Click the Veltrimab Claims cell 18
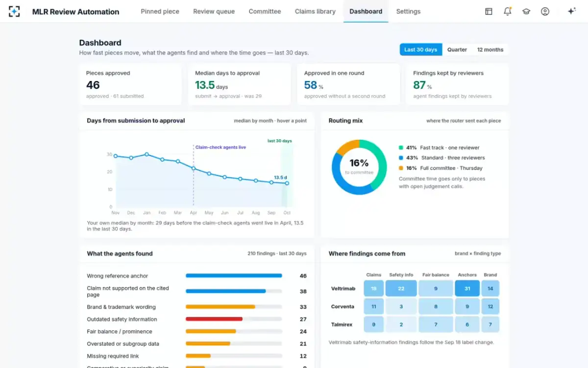Viewport: 588px width, 368px height. tap(373, 289)
